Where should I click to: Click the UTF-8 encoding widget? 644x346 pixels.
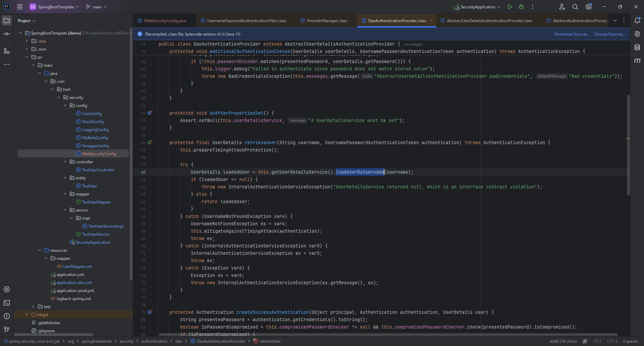coord(612,341)
